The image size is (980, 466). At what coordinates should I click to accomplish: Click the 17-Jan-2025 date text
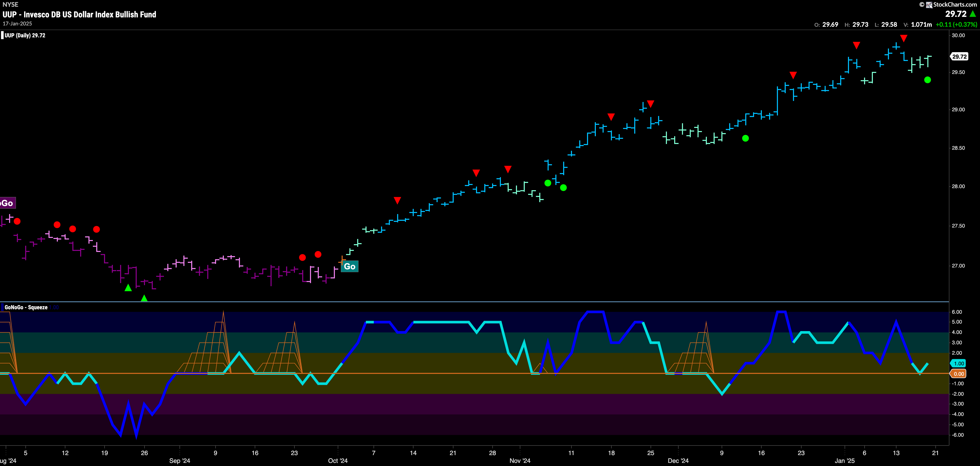[x=17, y=24]
